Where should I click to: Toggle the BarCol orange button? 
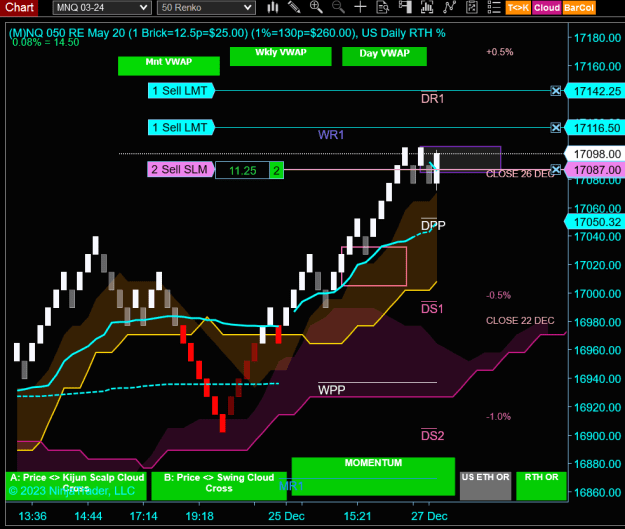point(579,8)
